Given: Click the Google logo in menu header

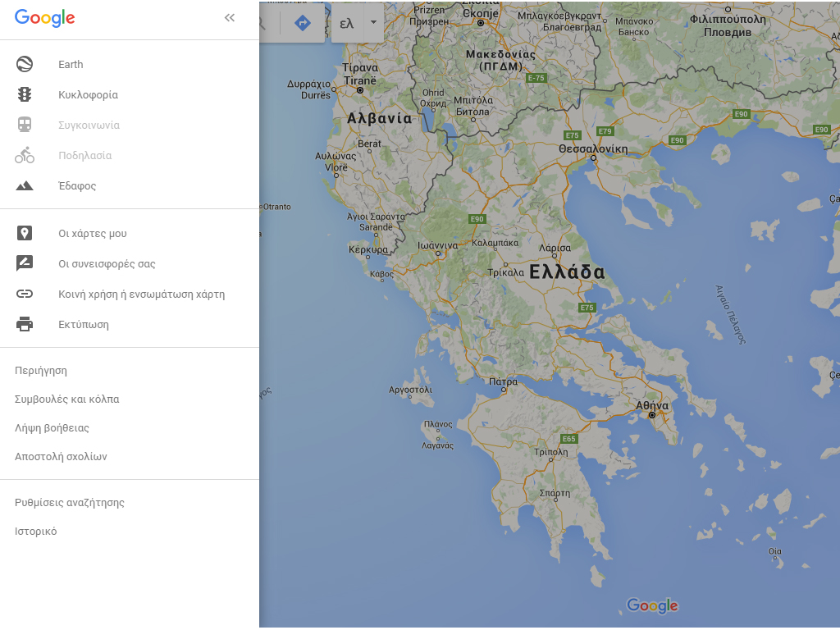Looking at the screenshot, I should tap(45, 18).
